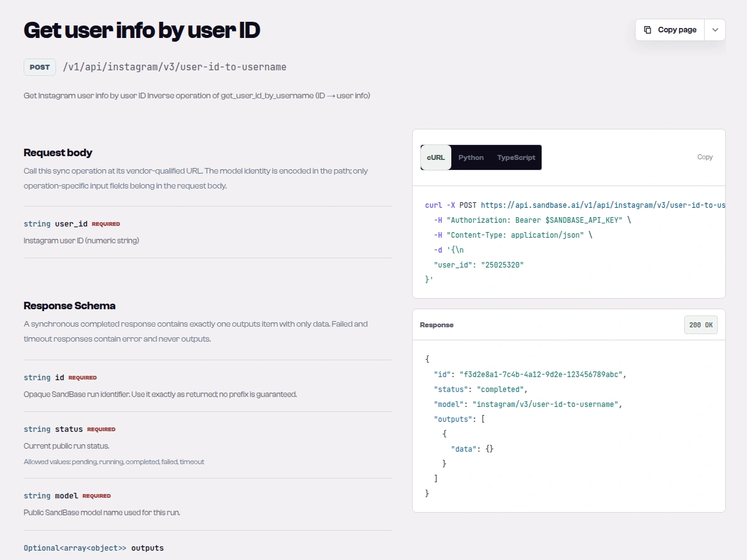Click the Response Schema heading

pos(70,306)
